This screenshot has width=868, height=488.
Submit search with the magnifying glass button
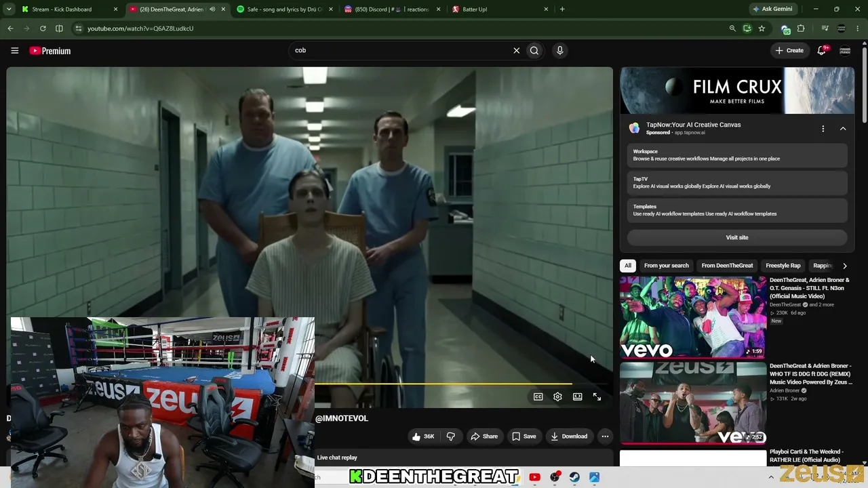pyautogui.click(x=534, y=50)
